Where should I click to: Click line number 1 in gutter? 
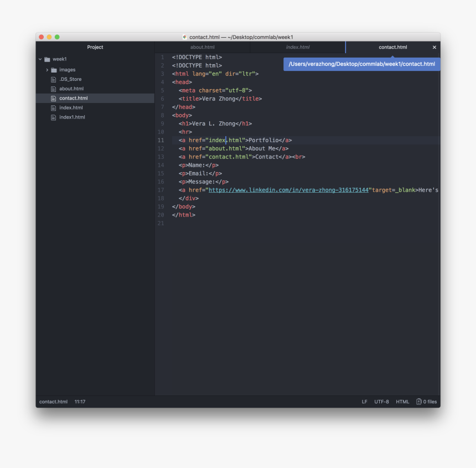coord(162,58)
